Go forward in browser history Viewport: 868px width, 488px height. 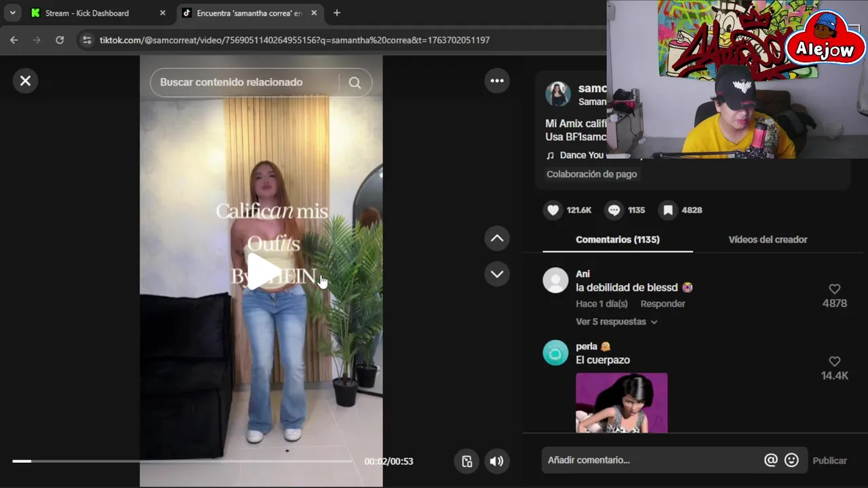(x=37, y=40)
